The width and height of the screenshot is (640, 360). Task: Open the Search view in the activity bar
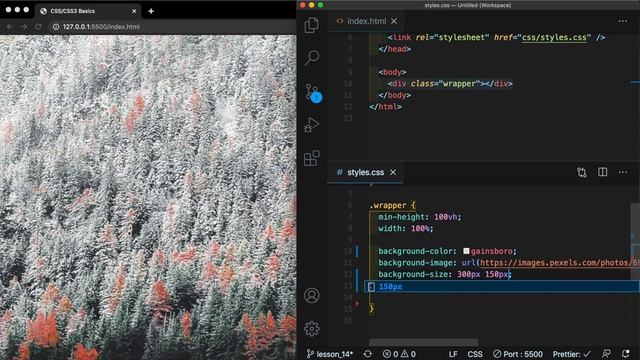(x=312, y=57)
